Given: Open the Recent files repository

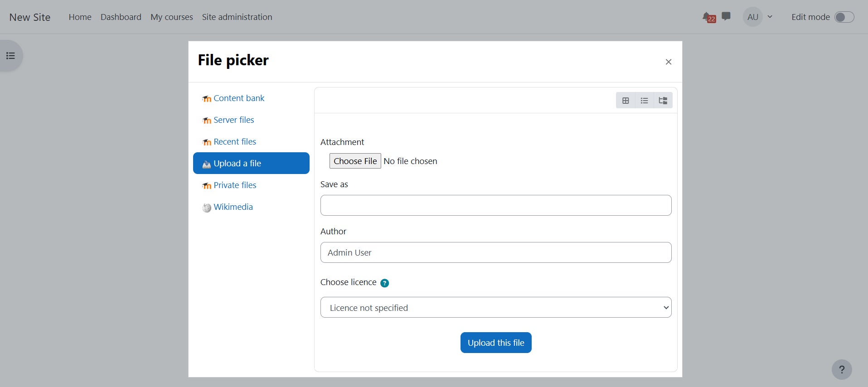Looking at the screenshot, I should [x=234, y=142].
